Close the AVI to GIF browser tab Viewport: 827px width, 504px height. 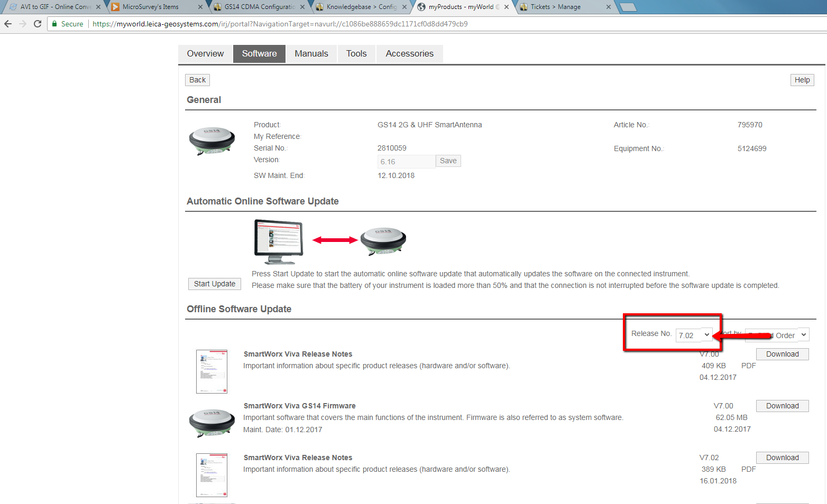[98, 7]
